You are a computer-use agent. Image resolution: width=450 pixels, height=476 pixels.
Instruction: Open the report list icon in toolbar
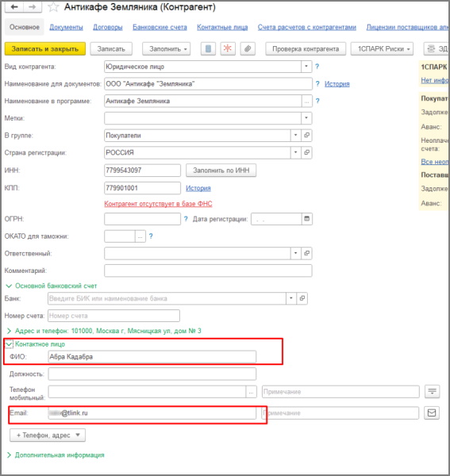pyautogui.click(x=208, y=48)
